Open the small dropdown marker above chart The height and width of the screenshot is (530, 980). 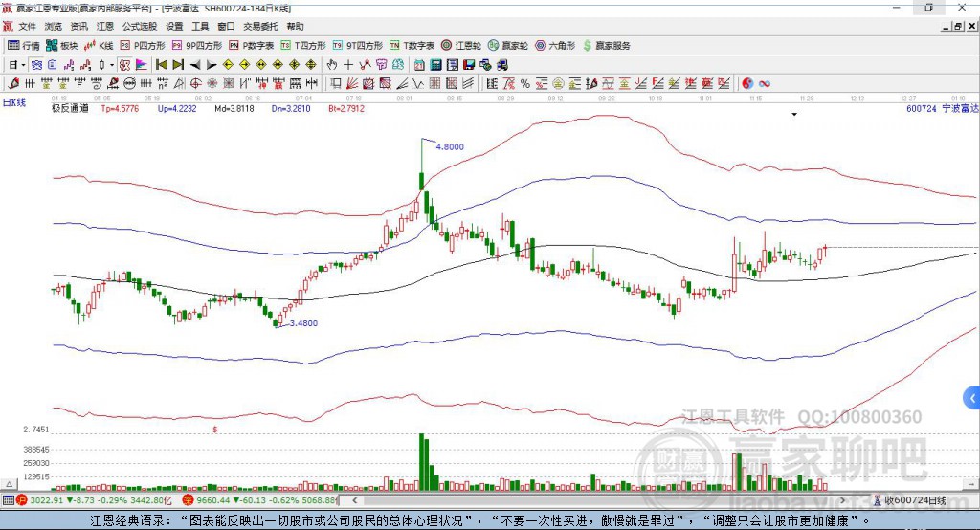pyautogui.click(x=794, y=115)
